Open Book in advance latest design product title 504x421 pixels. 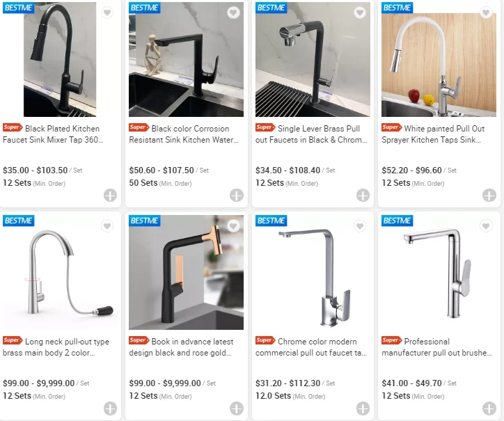[x=181, y=347]
